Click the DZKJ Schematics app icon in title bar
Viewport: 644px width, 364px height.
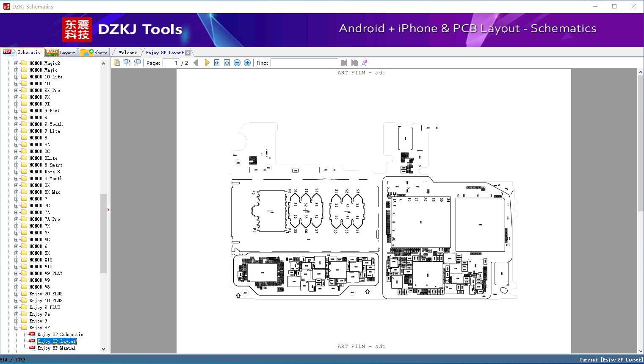pyautogui.click(x=6, y=6)
